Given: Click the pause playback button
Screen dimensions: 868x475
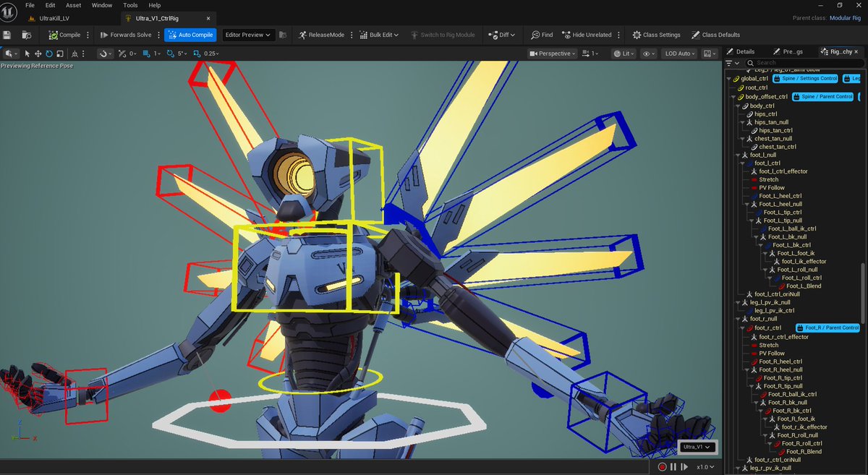Looking at the screenshot, I should [673, 467].
